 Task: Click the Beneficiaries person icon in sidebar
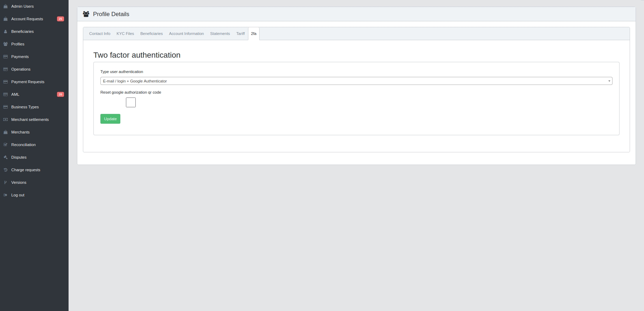pyautogui.click(x=6, y=31)
